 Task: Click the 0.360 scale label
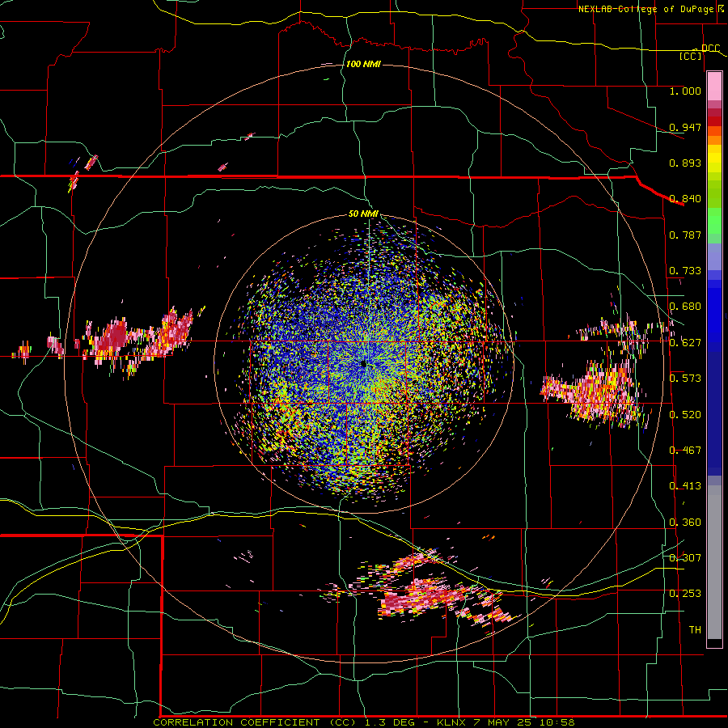tap(685, 523)
